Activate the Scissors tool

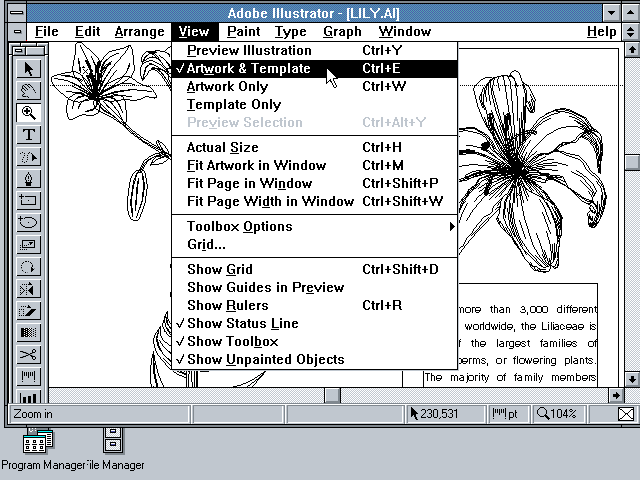point(29,355)
